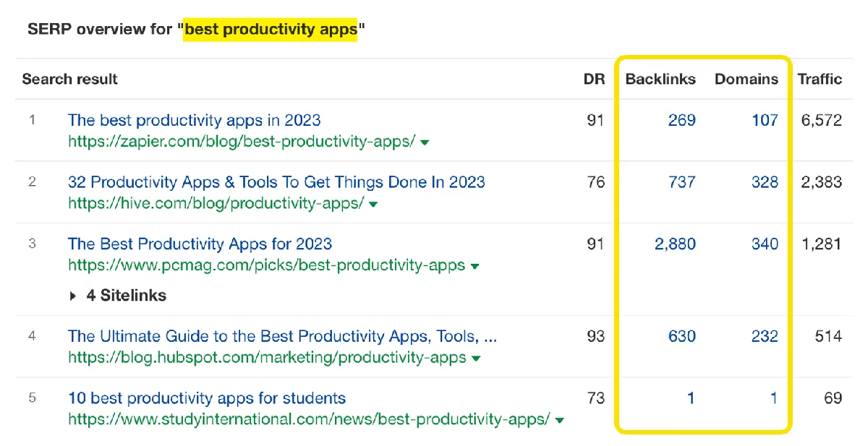Open backlinks count 630 for HubSpot
This screenshot has width=868, height=446.
tap(682, 336)
